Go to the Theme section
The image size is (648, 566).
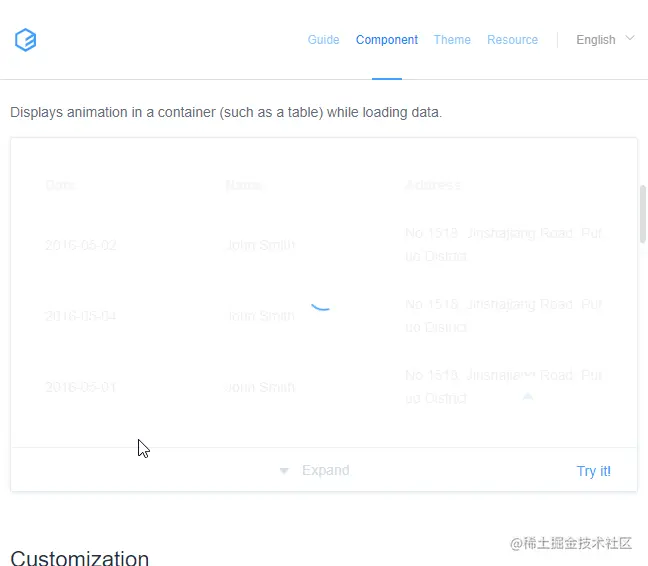452,40
